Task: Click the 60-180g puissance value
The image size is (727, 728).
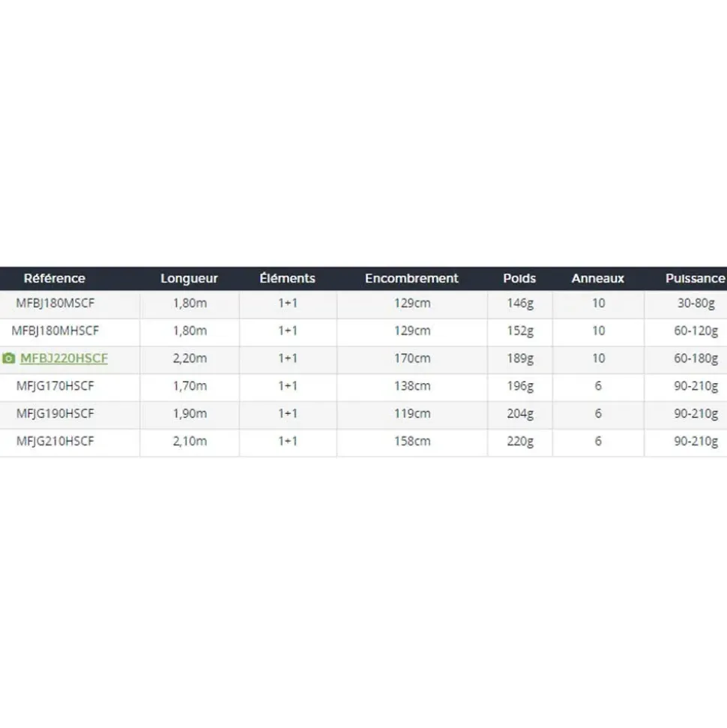Action: coord(696,359)
